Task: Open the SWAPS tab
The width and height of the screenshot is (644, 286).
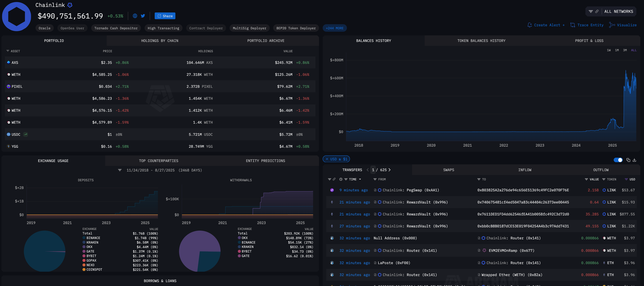Action: click(449, 170)
